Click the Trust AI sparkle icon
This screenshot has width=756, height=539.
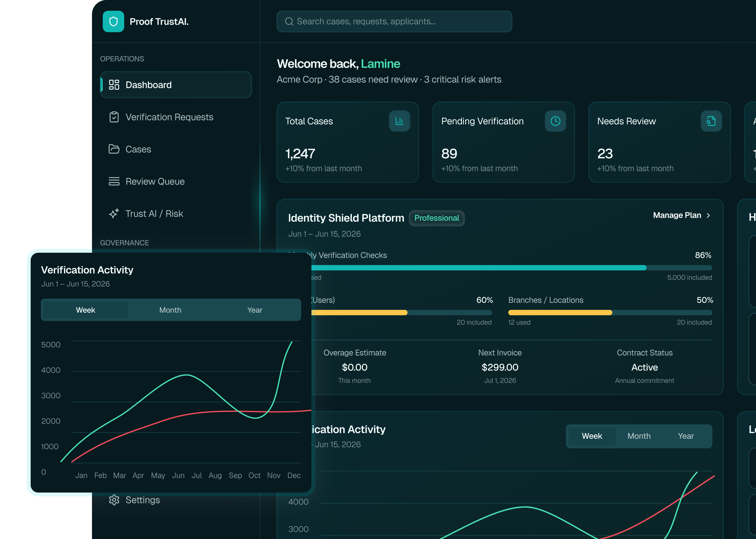114,213
